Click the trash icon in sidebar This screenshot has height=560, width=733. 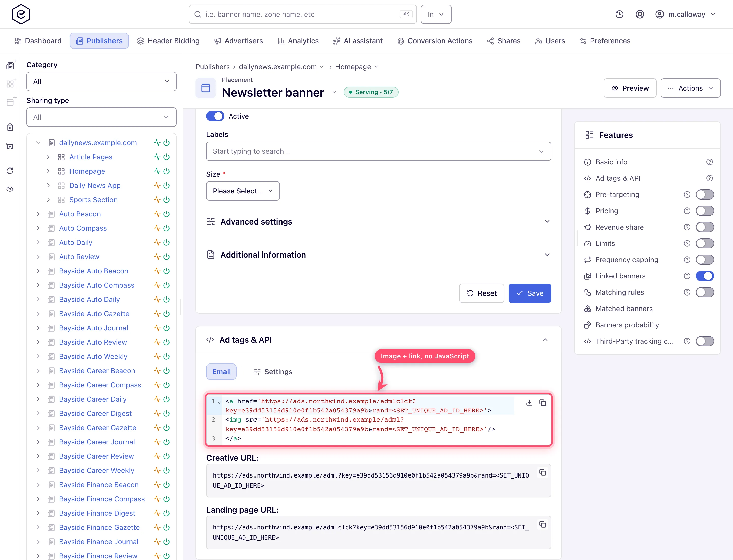(10, 127)
